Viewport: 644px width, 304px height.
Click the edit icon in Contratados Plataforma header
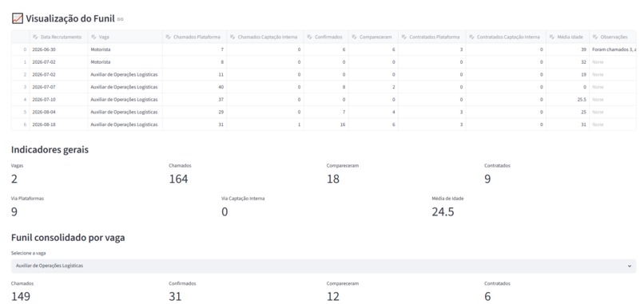(x=404, y=37)
